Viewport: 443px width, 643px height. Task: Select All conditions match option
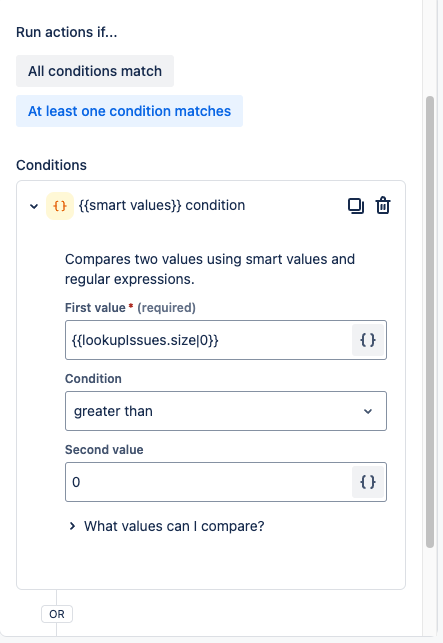point(95,71)
